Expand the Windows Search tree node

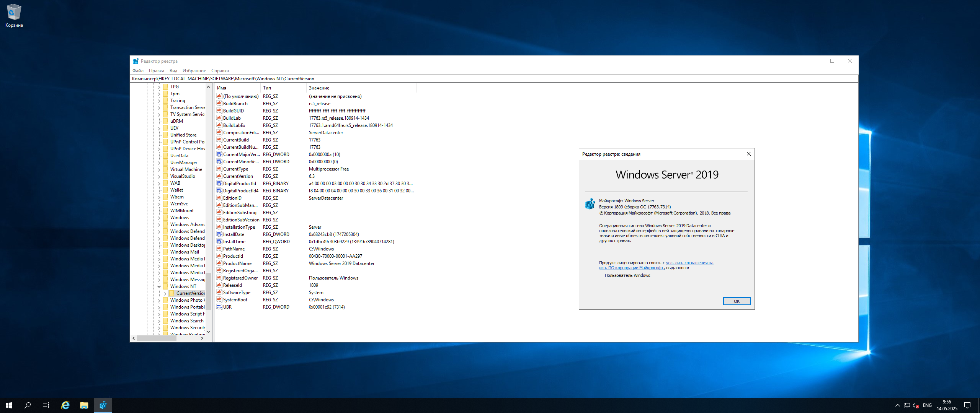click(159, 321)
